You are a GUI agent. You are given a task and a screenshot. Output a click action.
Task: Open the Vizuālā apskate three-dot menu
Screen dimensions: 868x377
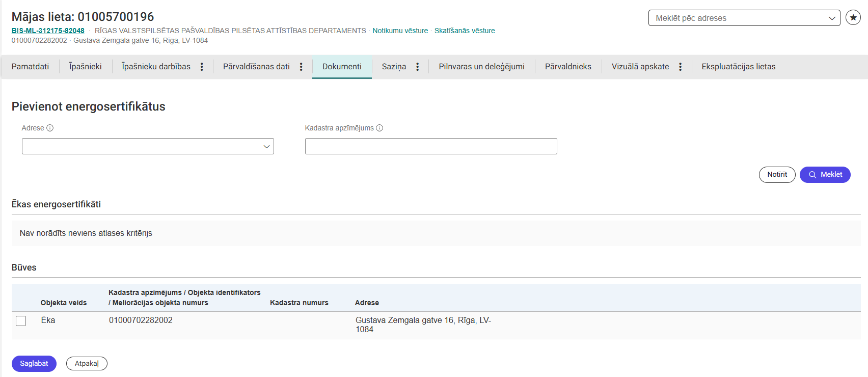click(x=680, y=67)
